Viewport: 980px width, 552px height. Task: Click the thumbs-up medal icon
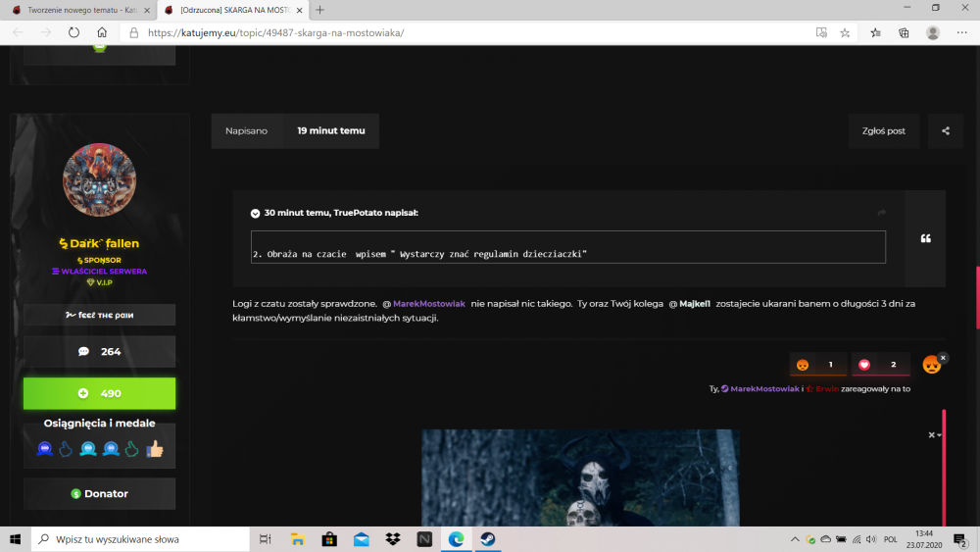pos(155,448)
